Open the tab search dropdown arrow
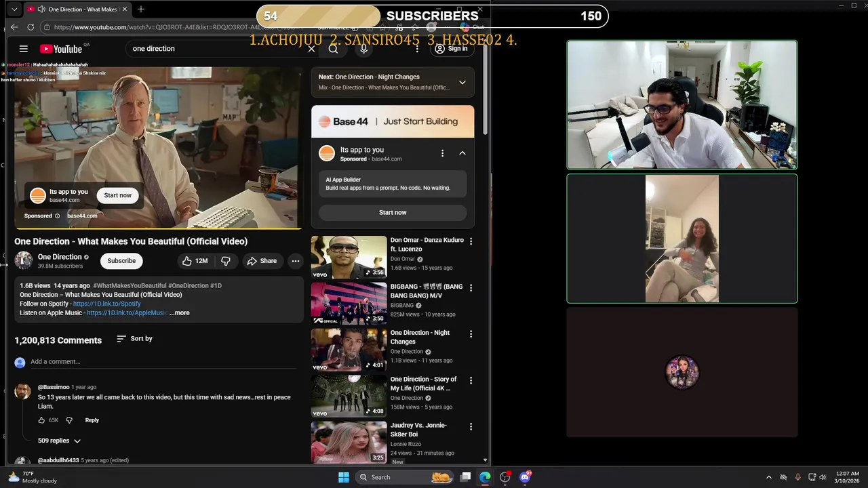Viewport: 868px width, 488px height. click(x=14, y=9)
